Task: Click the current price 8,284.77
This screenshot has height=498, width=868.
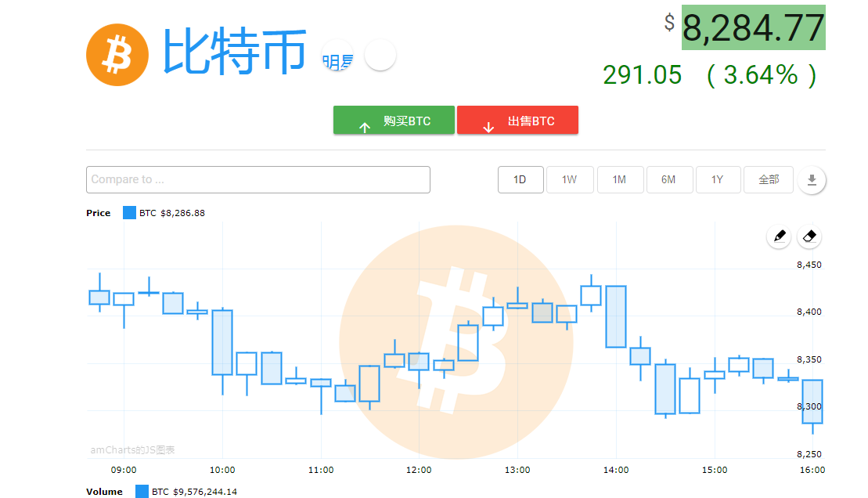Action: [x=754, y=27]
